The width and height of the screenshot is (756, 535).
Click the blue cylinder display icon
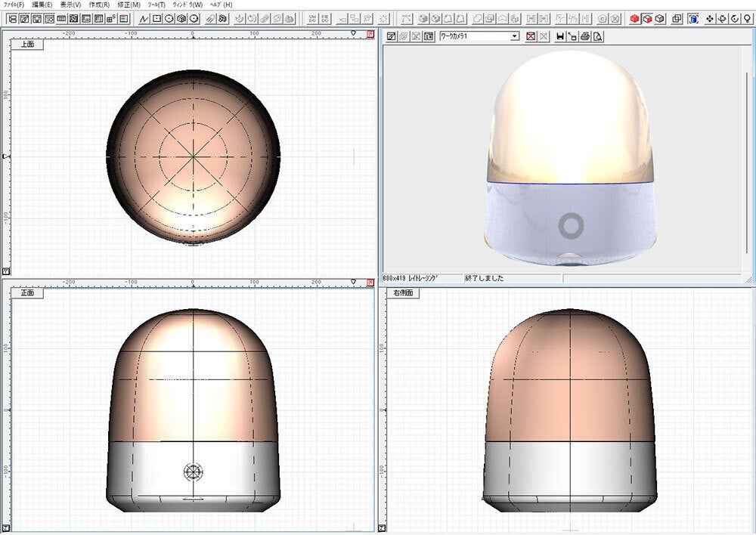(692, 18)
